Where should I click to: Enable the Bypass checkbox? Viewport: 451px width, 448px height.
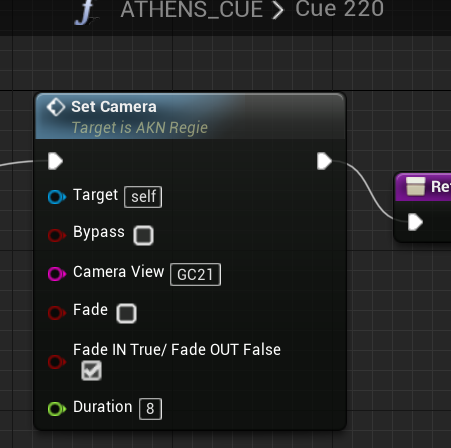[x=143, y=235]
